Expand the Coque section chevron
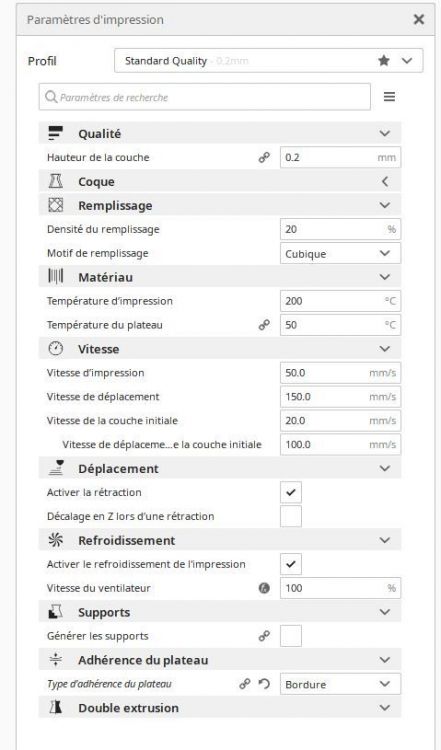The width and height of the screenshot is (441, 750). point(385,181)
